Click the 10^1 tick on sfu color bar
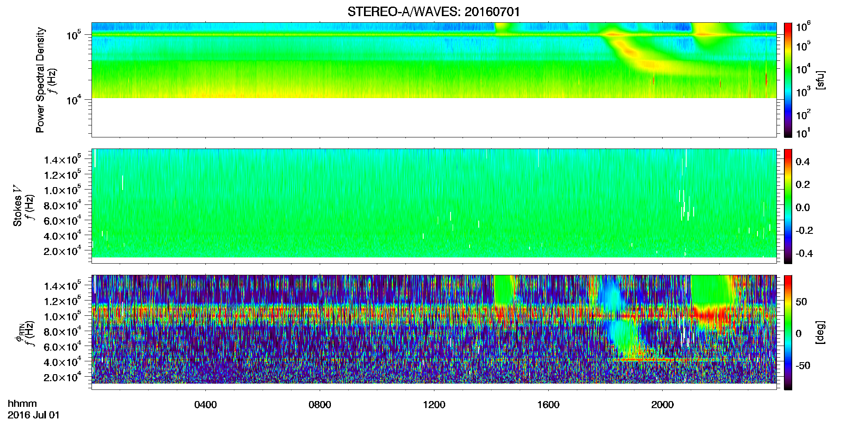Screen dimensions: 868x447 803,133
